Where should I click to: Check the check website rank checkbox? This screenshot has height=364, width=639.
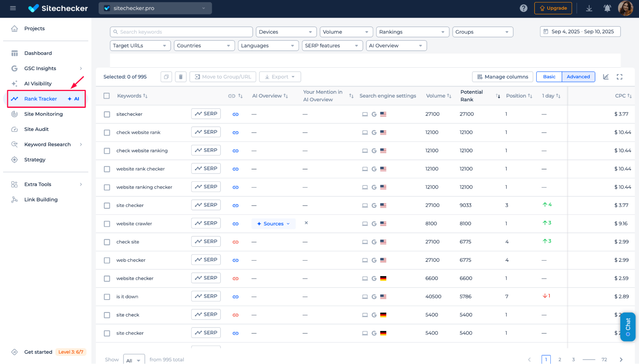click(x=107, y=133)
